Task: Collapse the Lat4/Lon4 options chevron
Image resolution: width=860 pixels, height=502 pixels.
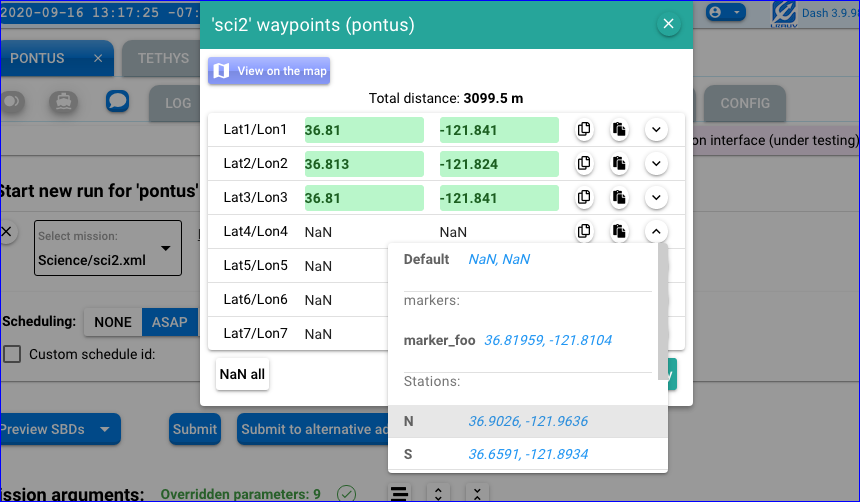Action: [x=656, y=231]
